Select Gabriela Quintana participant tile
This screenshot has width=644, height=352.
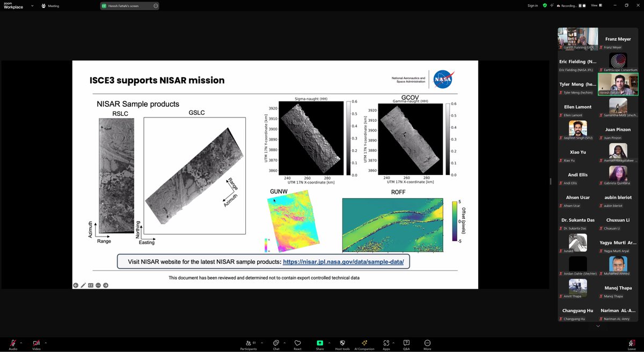pos(618,175)
